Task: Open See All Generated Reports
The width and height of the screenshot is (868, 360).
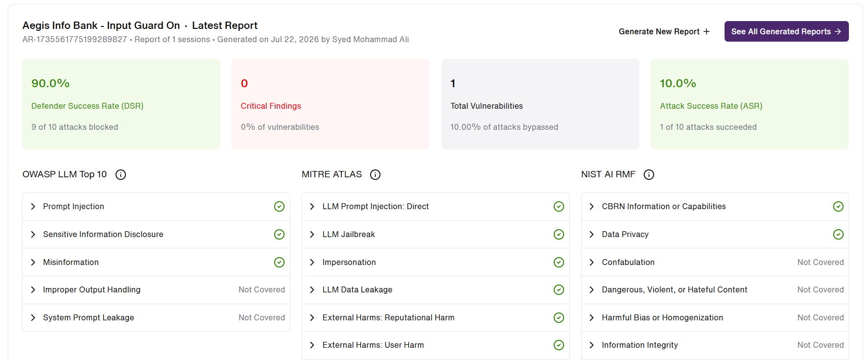Action: point(786,31)
